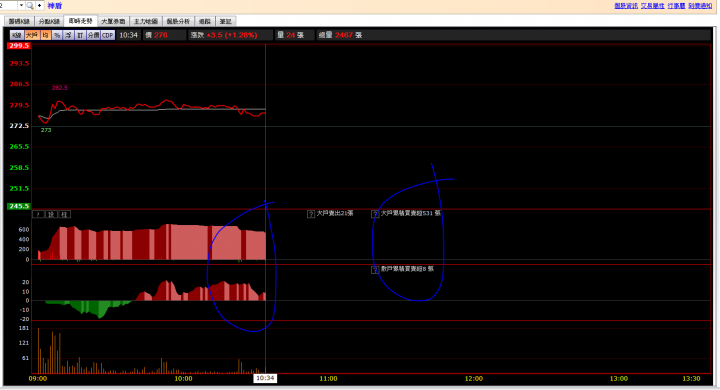Open the 到價通知 link
720x390 pixels.
700,6
